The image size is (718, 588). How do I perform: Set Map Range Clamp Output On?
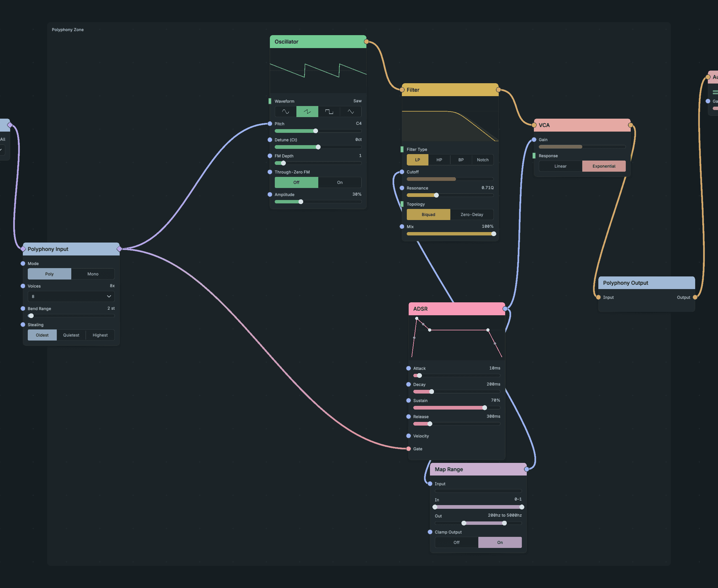point(500,542)
